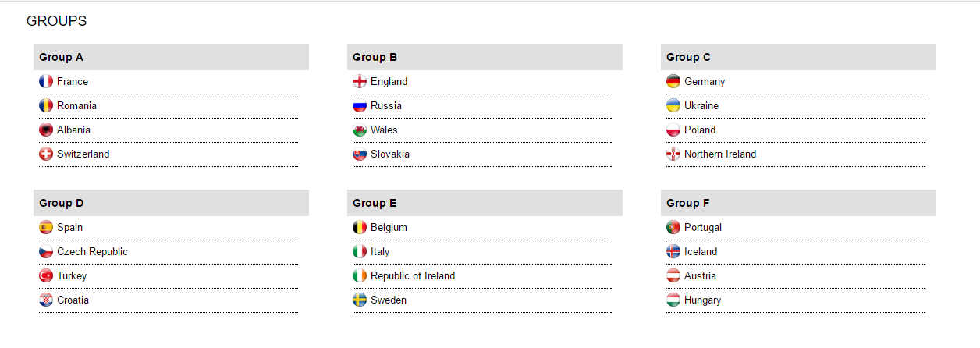This screenshot has height=348, width=980.
Task: Click the Turkey flag icon
Action: (46, 275)
